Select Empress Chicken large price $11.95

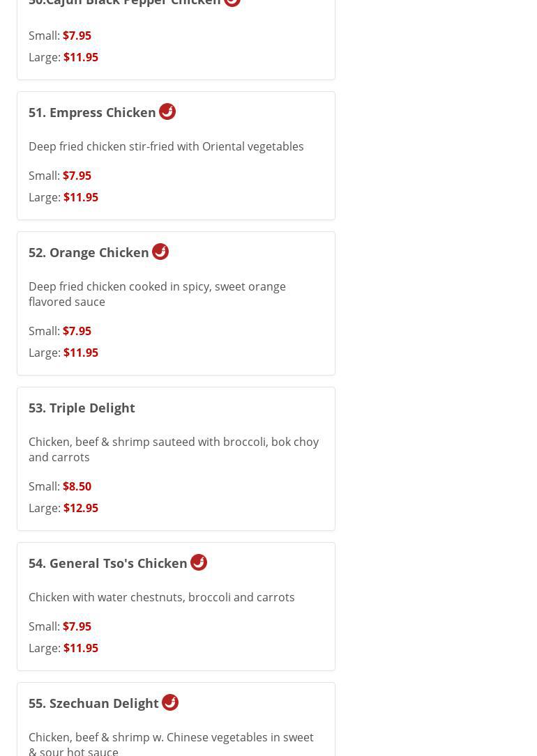pos(80,197)
